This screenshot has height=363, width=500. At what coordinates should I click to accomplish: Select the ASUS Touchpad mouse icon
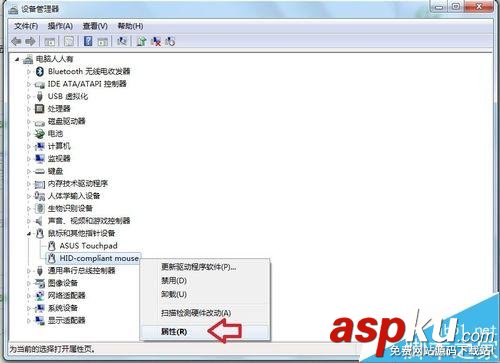coord(51,246)
